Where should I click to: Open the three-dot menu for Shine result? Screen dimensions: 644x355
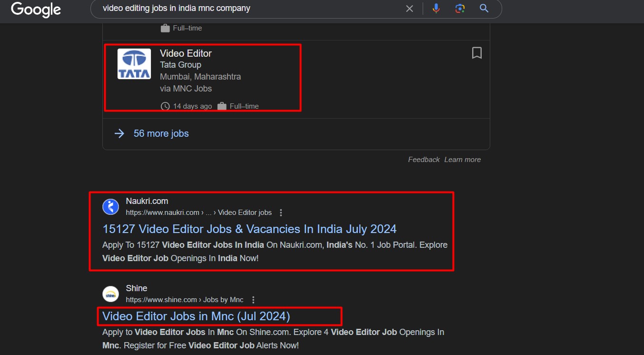point(253,300)
